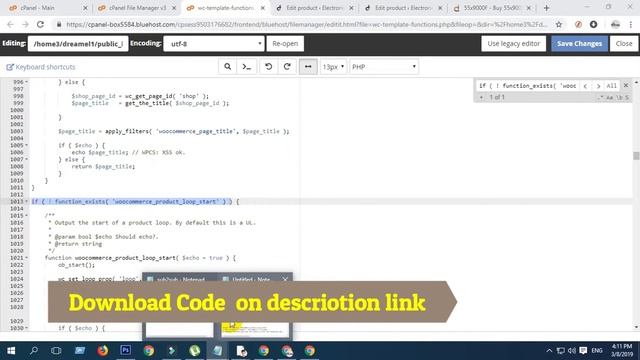Image resolution: width=640 pixels, height=360 pixels.
Task: Go to previous search match
Action: point(585,86)
